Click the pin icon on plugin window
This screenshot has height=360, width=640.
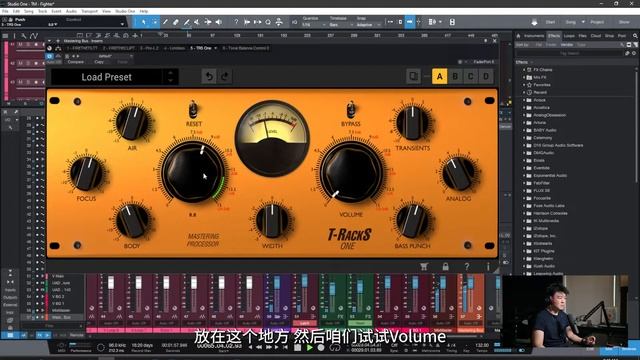point(485,41)
